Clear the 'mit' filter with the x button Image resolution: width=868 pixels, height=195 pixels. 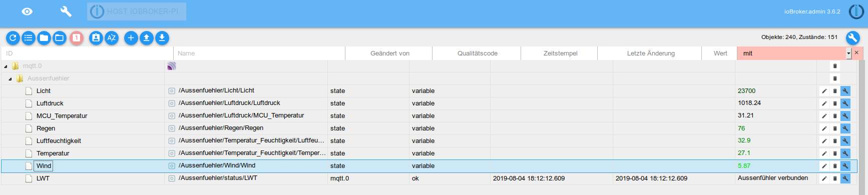(856, 53)
